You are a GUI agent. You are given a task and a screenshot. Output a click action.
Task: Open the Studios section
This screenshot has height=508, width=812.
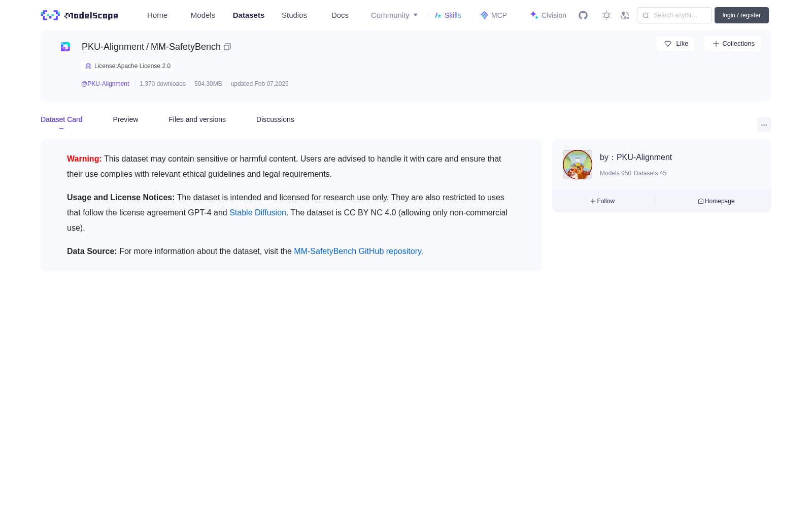[294, 15]
